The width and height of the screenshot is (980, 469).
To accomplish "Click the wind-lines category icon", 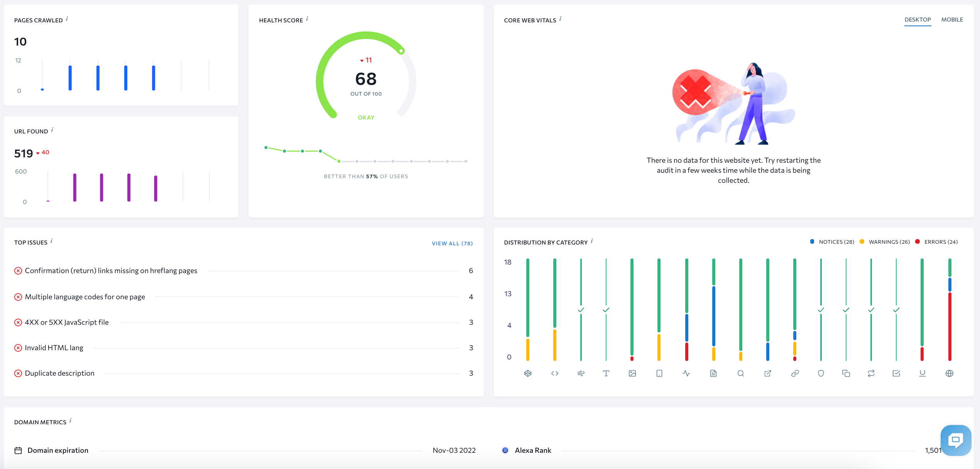I will pos(581,373).
